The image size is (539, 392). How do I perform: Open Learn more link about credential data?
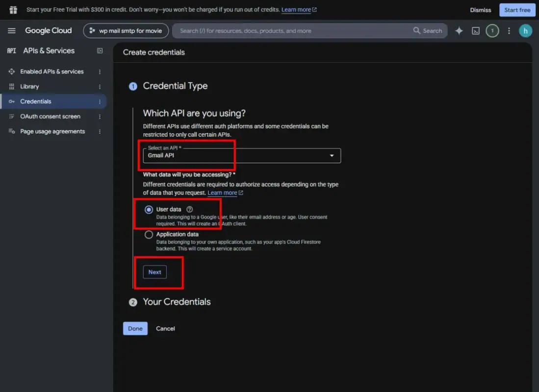coord(225,193)
